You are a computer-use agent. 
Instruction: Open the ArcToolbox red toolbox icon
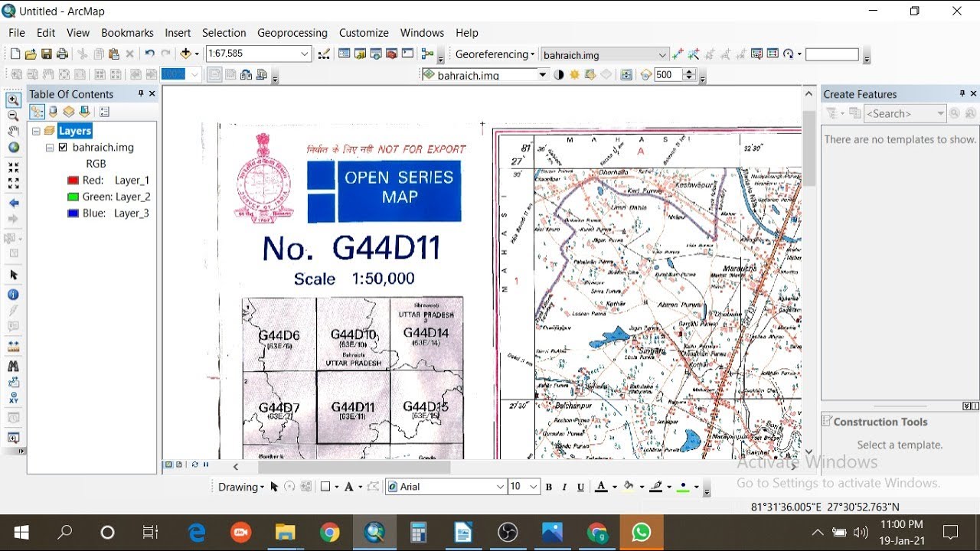click(391, 54)
